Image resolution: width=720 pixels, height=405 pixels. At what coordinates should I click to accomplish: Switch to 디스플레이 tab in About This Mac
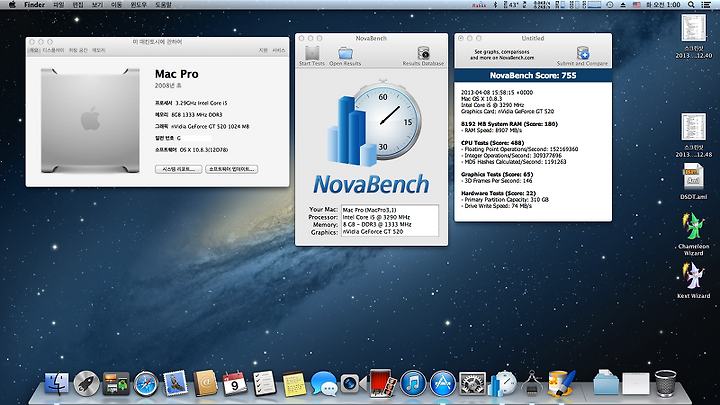[x=54, y=50]
